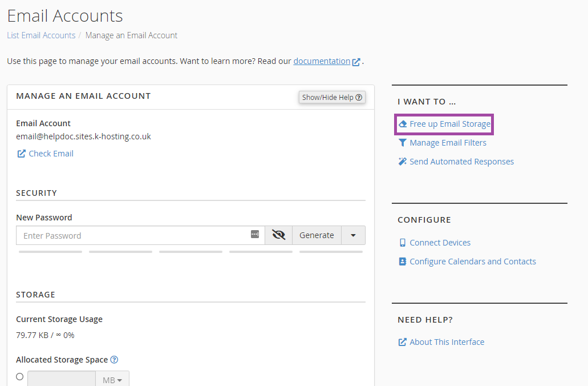The width and height of the screenshot is (588, 386).
Task: Click the external link icon beside Check Email
Action: click(21, 154)
